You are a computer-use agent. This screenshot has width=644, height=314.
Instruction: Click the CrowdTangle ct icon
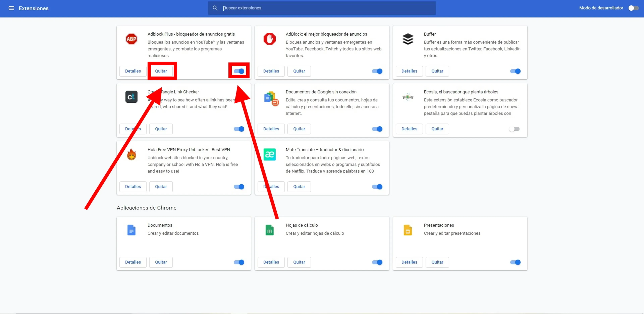(131, 97)
